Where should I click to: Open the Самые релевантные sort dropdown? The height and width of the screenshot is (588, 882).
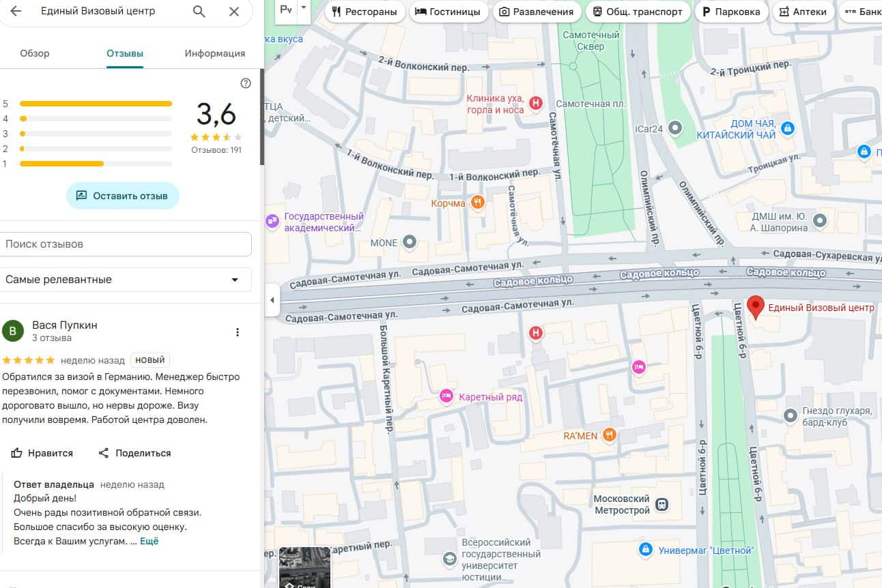tap(126, 280)
